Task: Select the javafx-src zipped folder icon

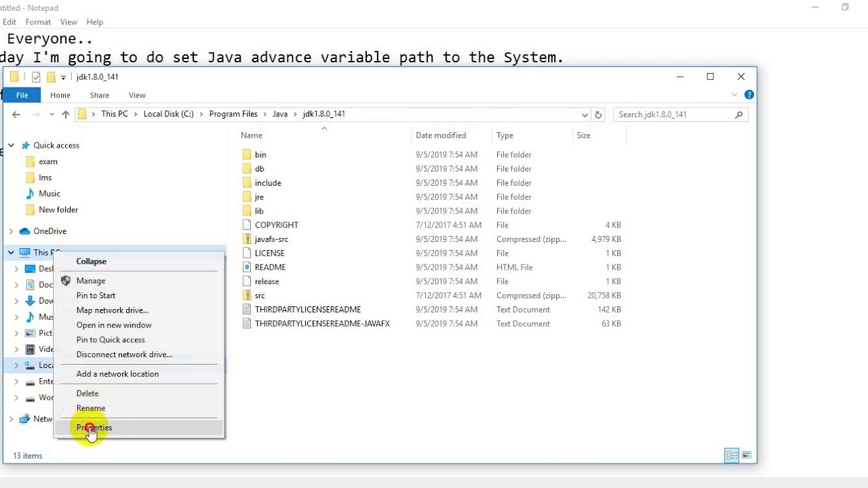Action: click(247, 239)
